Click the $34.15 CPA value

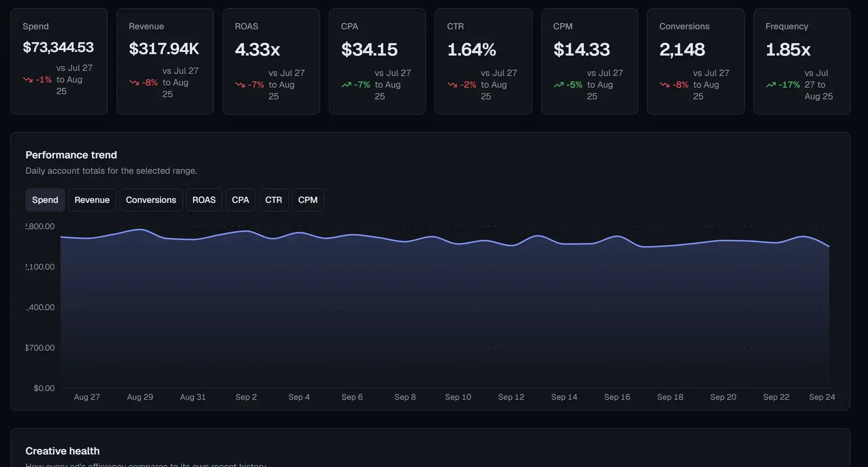point(369,49)
